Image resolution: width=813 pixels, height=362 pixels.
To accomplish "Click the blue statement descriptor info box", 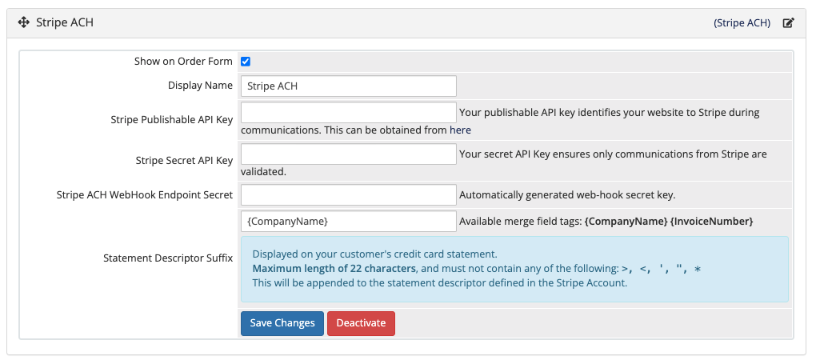I will click(514, 269).
